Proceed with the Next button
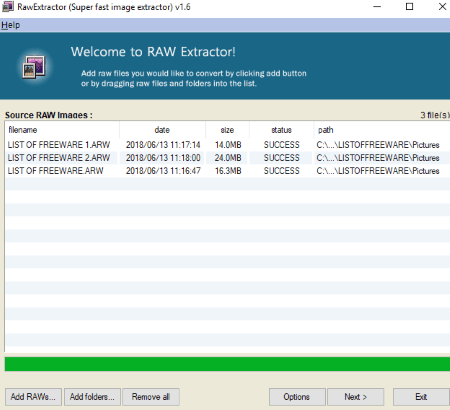The image size is (450, 410). point(355,397)
